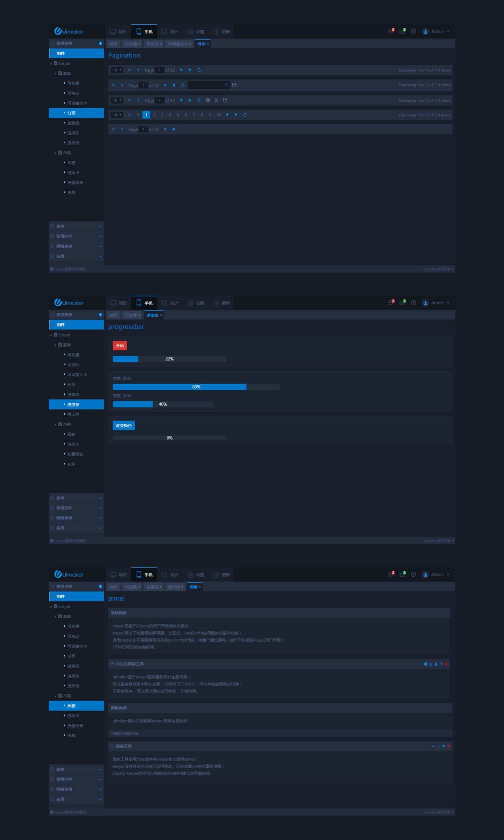The image size is (504, 840).
Task: Switch to 项目 top menu on Pagination screen
Action: 118,31
